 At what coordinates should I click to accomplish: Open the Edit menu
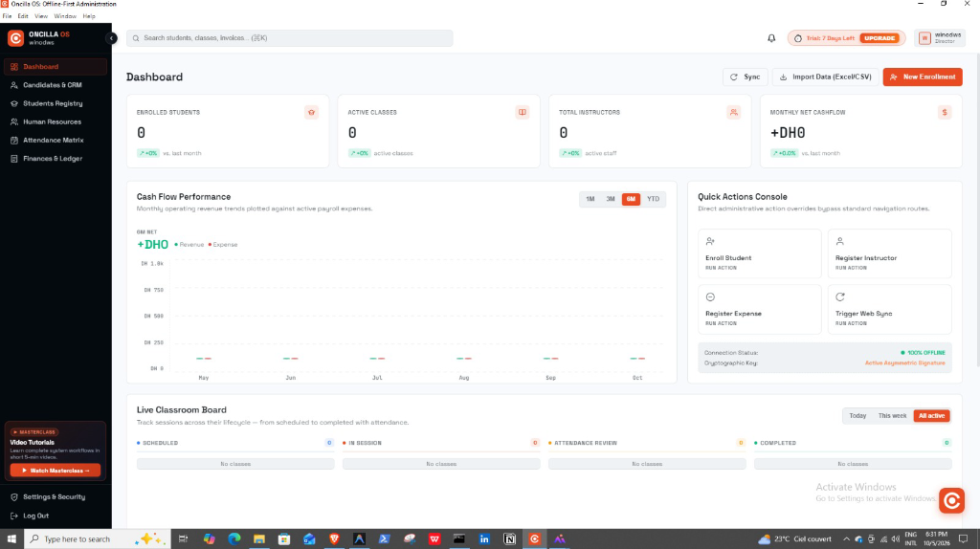coord(23,16)
